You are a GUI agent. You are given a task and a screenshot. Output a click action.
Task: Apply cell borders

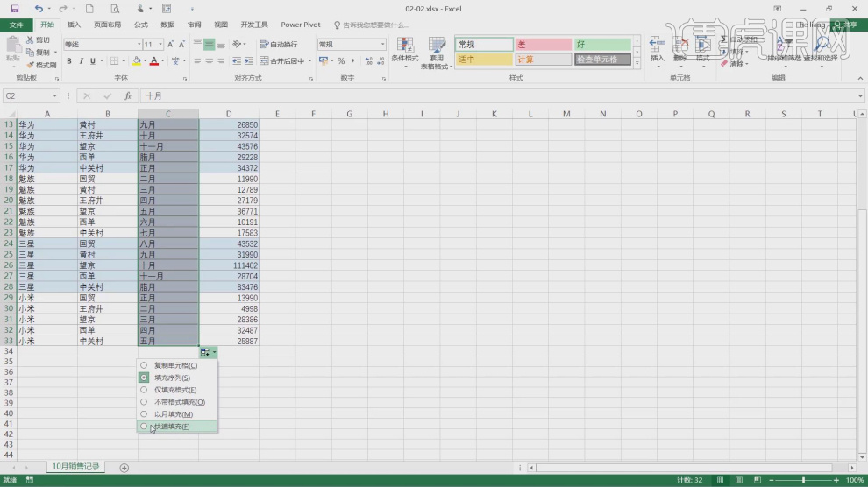[x=114, y=60]
